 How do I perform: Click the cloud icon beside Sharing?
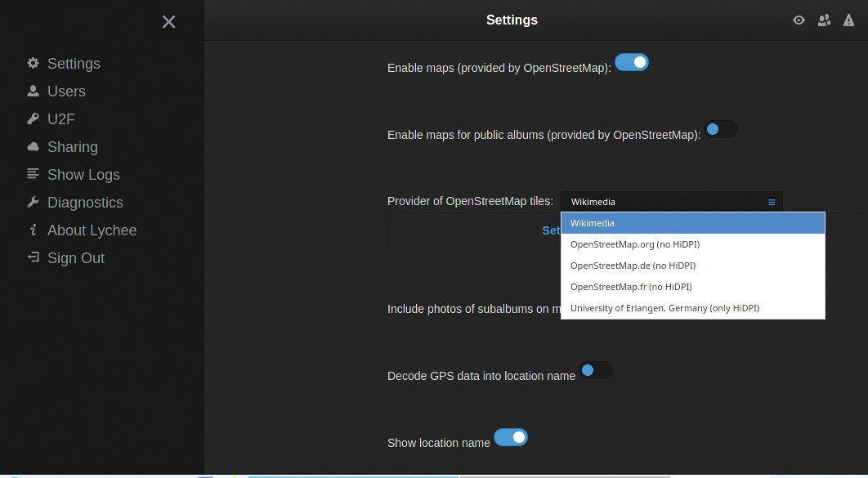tap(34, 146)
